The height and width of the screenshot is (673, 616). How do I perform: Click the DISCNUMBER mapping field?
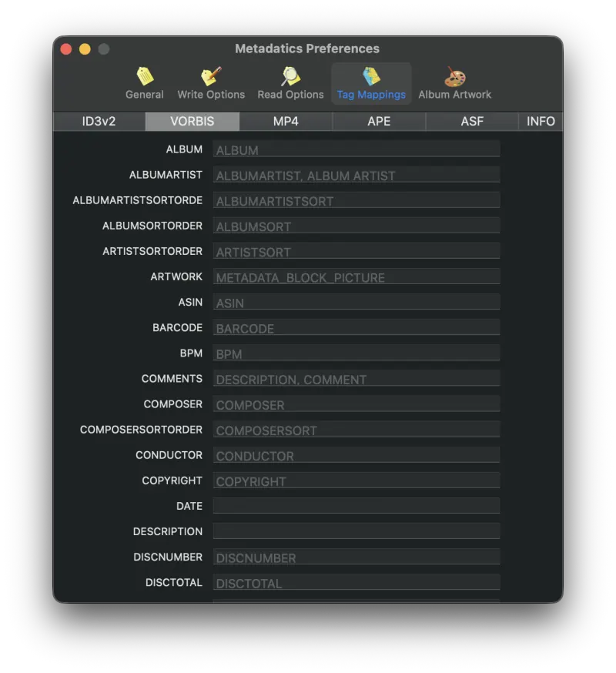[357, 557]
